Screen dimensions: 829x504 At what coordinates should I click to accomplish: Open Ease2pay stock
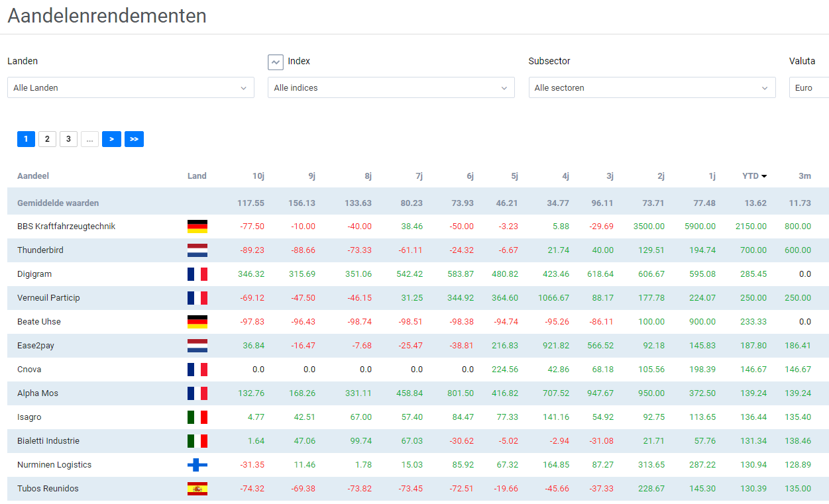point(37,346)
